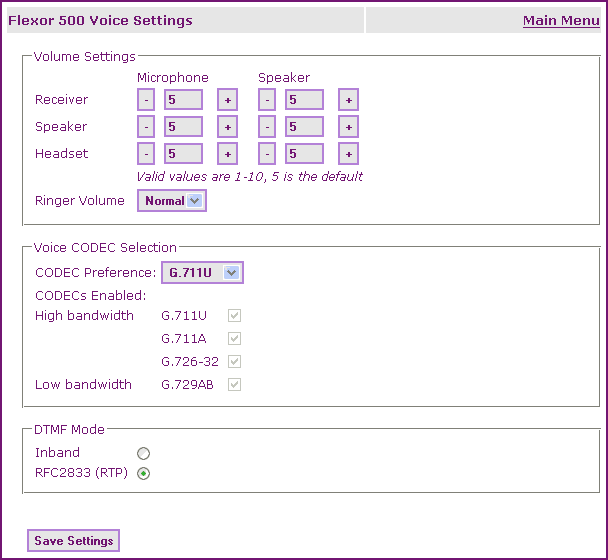The width and height of the screenshot is (608, 560).
Task: Click the Flexor 500 Voice Settings title
Action: pos(100,20)
